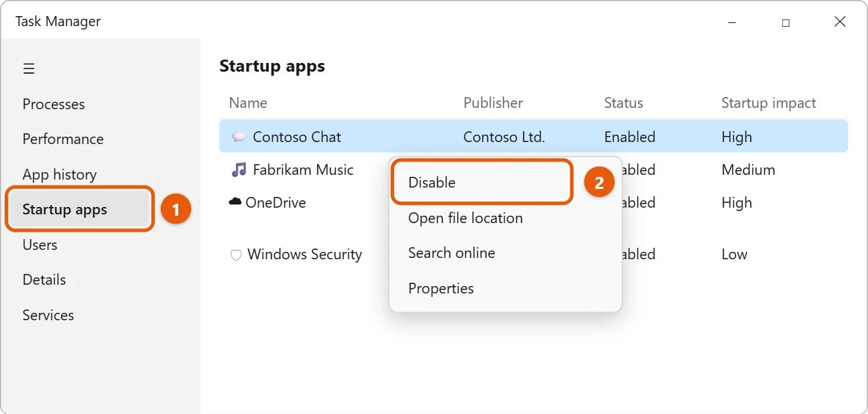Click the Contoso Ltd. publisher cell

(504, 137)
